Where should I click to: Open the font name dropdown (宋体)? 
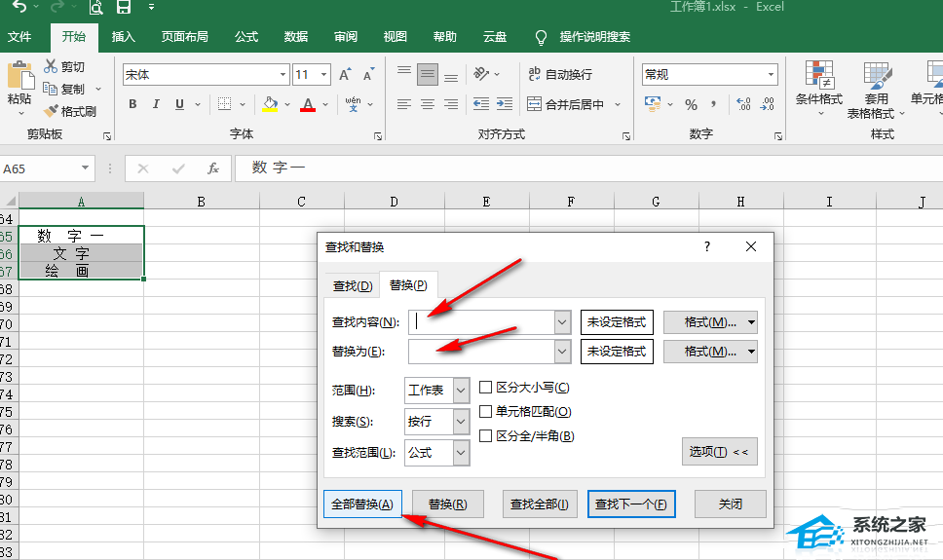pyautogui.click(x=283, y=75)
